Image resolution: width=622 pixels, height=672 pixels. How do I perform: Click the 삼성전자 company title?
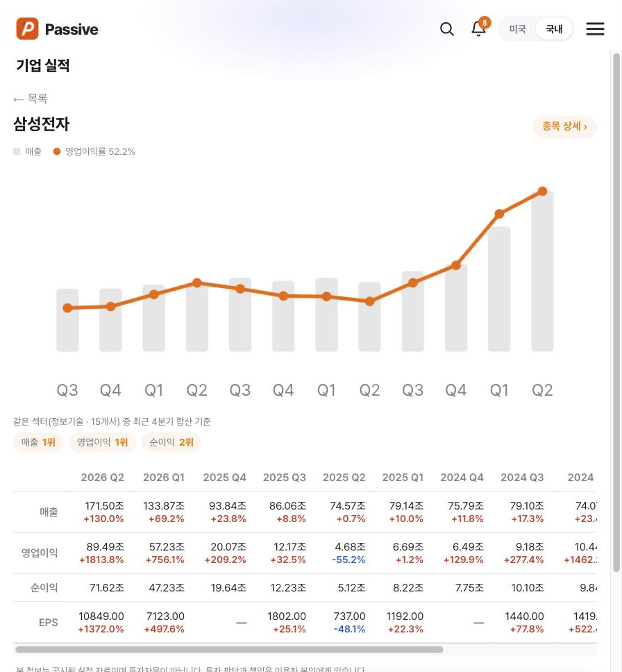[41, 124]
